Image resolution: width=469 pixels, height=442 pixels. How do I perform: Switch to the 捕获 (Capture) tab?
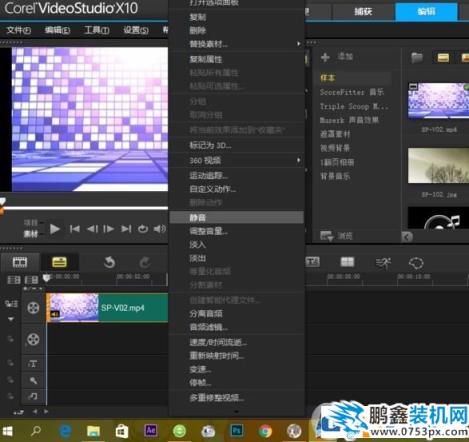[363, 12]
